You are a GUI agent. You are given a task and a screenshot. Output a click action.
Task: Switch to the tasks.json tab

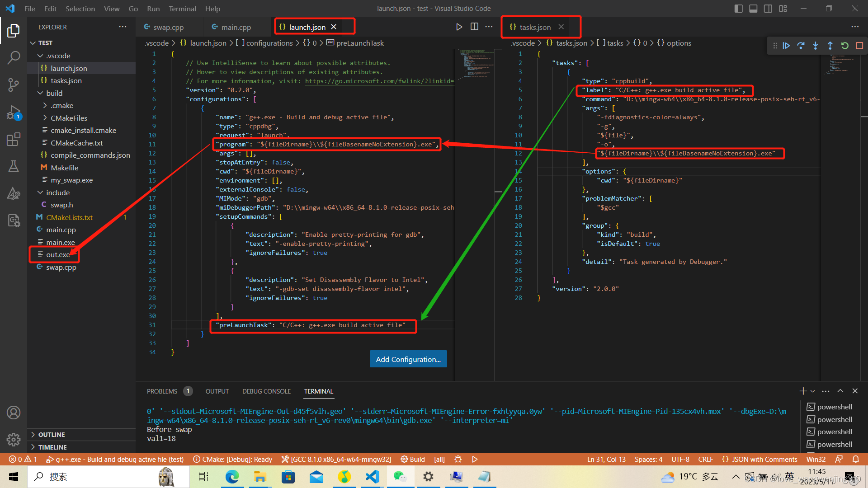pyautogui.click(x=533, y=27)
